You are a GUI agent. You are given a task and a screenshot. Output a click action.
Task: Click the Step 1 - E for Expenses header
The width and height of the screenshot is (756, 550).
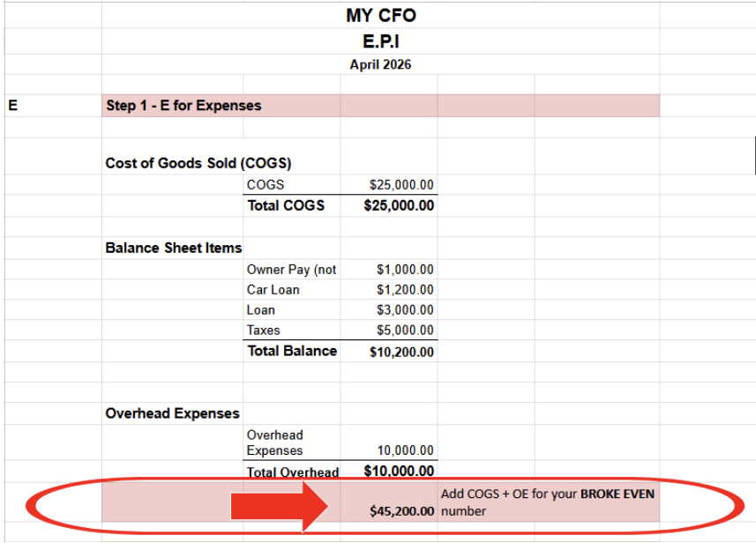[x=183, y=106]
